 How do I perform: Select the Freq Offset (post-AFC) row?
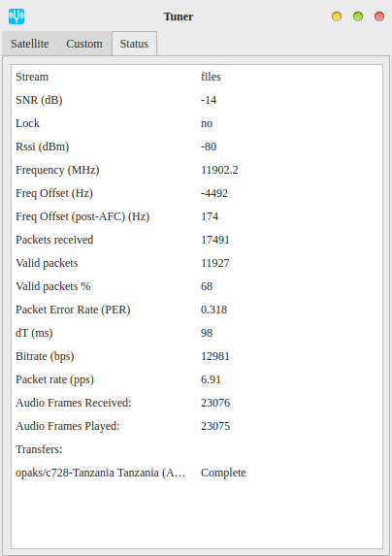197,216
